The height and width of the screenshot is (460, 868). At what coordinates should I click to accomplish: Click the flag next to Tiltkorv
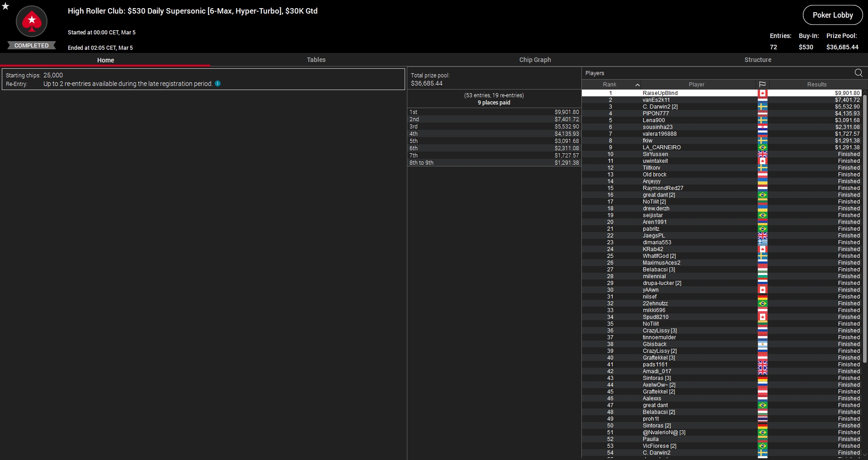[x=763, y=168]
